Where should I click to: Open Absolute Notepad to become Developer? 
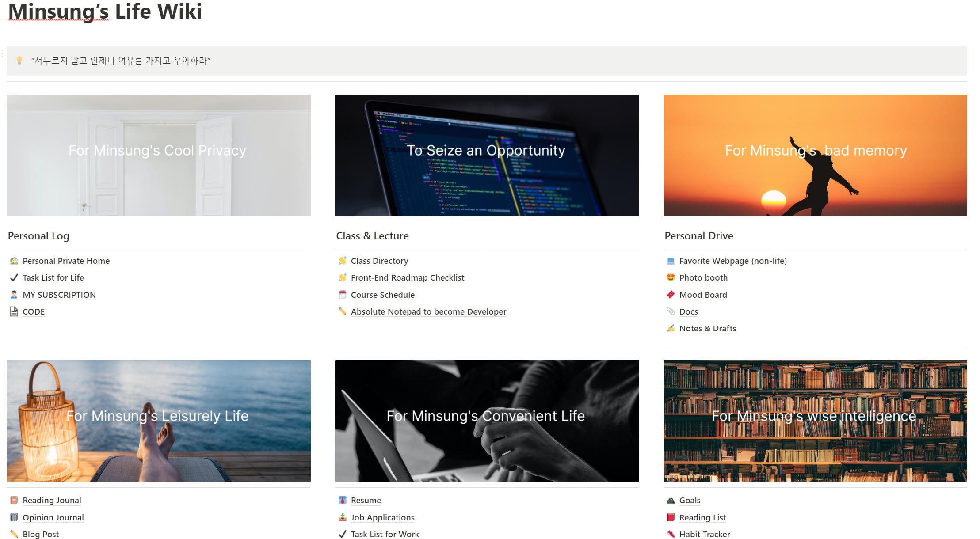click(428, 311)
